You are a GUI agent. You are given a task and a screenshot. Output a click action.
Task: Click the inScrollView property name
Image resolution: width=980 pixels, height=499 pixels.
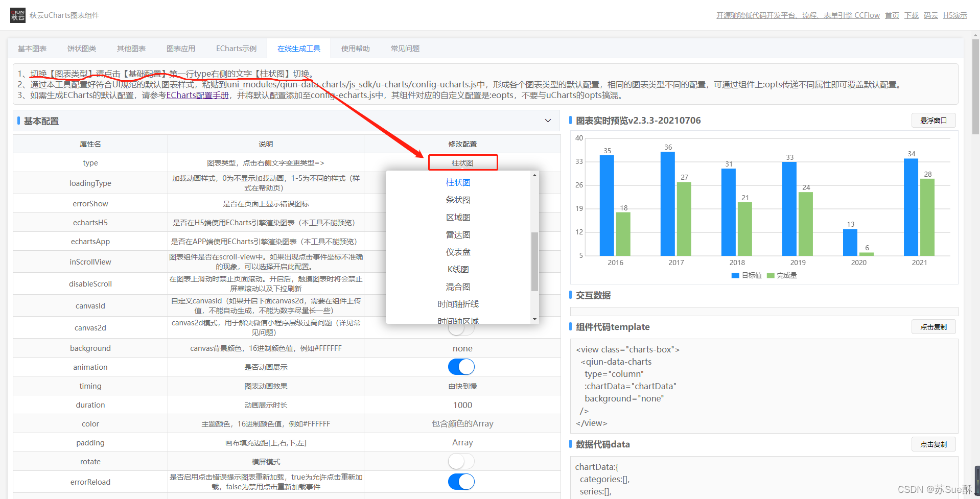click(90, 262)
